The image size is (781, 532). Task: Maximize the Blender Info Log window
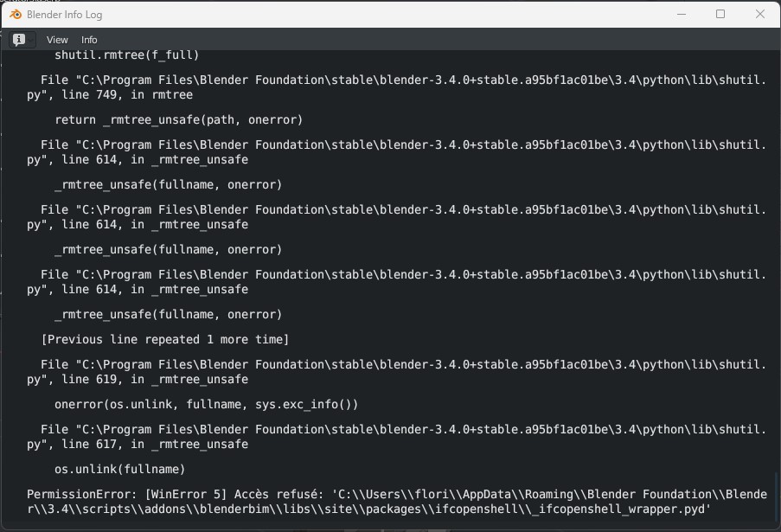point(720,14)
